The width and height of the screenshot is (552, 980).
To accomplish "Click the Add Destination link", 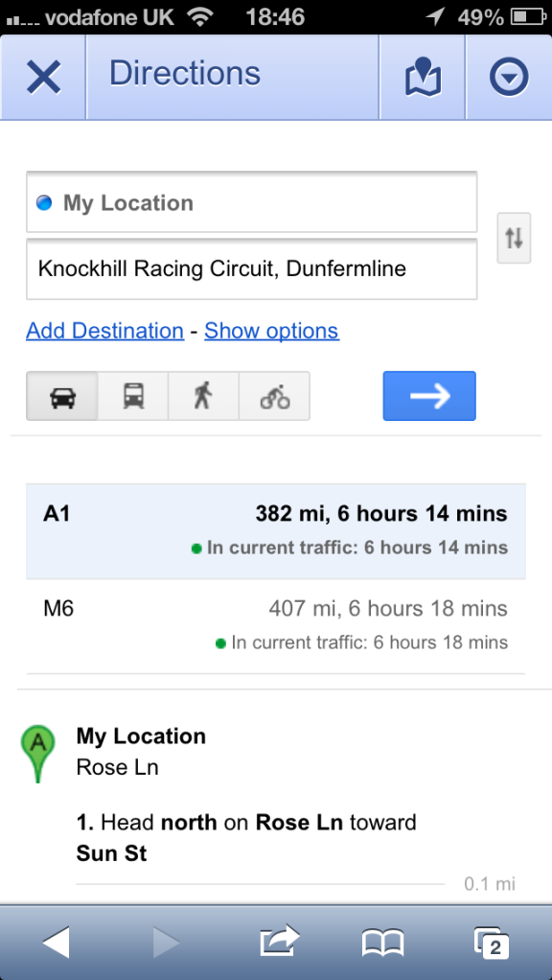I will tap(104, 331).
